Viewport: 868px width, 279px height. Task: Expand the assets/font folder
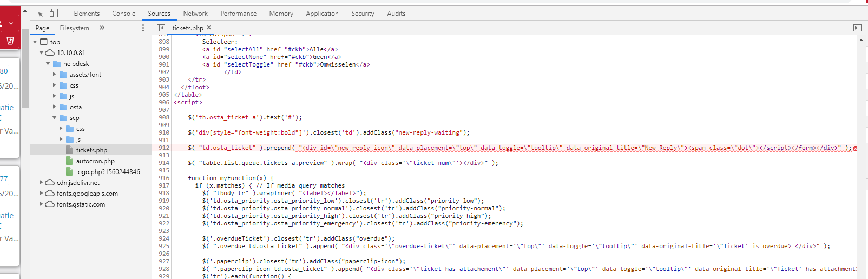click(55, 75)
